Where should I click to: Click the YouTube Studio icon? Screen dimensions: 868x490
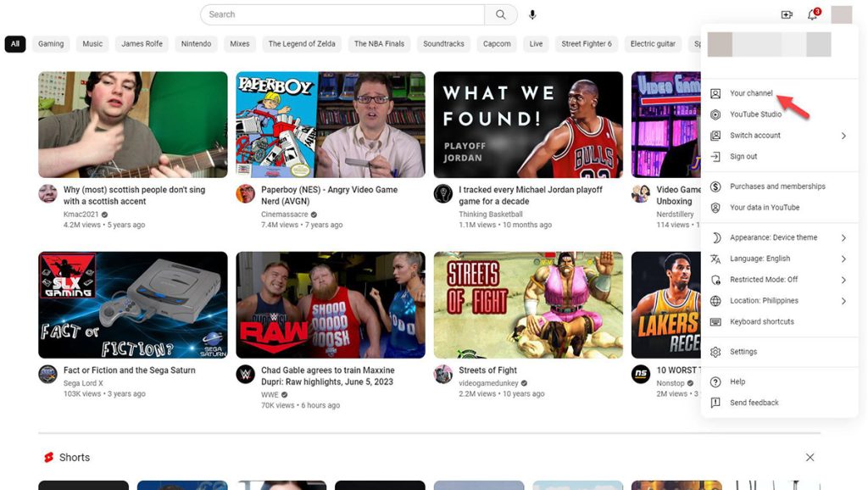tap(716, 114)
